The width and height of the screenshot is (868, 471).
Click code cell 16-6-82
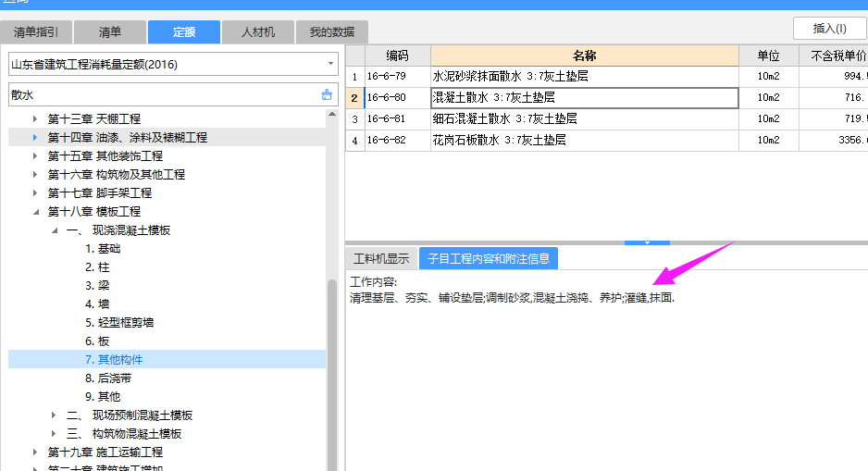point(398,140)
